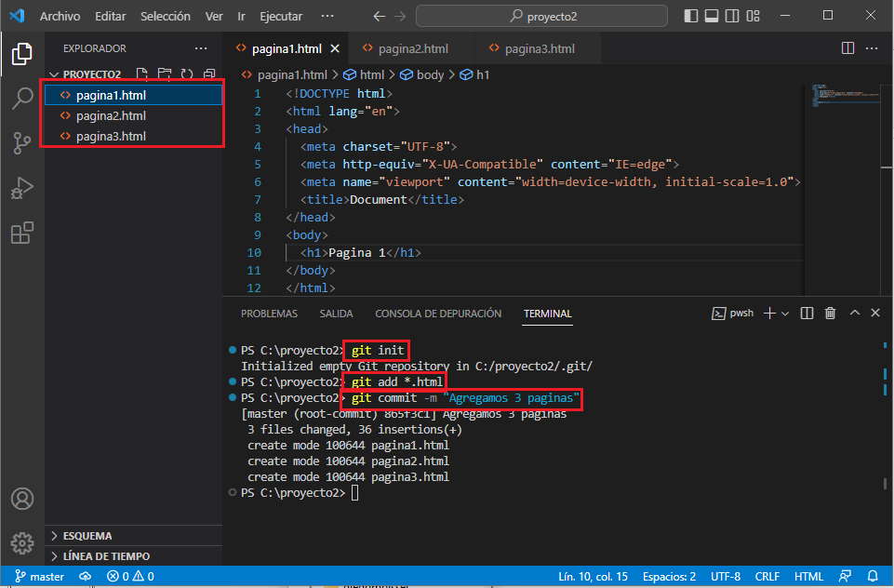Open overflow menu ellipsis in menu bar

pos(327,16)
